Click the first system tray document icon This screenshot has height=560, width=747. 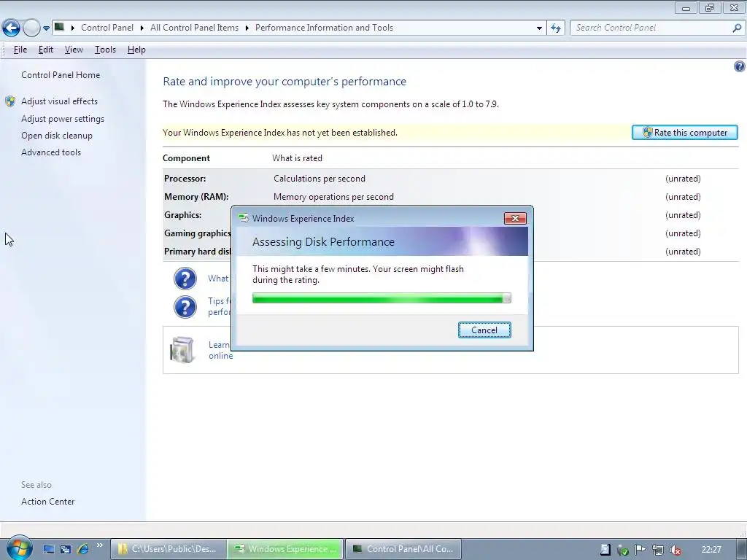click(x=605, y=550)
